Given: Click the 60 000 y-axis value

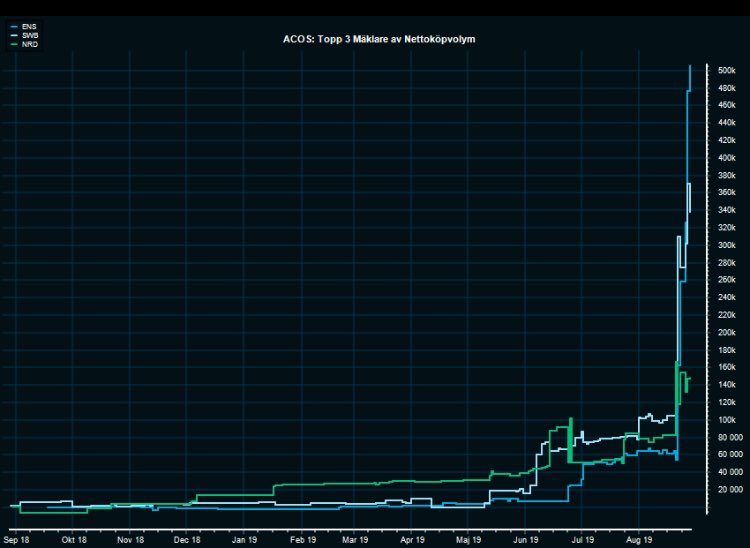Looking at the screenshot, I should [730, 454].
